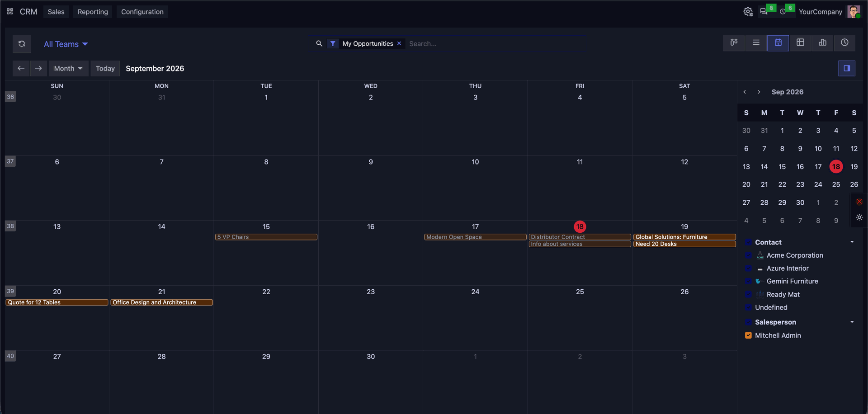Toggle the Azure Interior contact checkbox
This screenshot has width=868, height=414.
click(x=748, y=268)
